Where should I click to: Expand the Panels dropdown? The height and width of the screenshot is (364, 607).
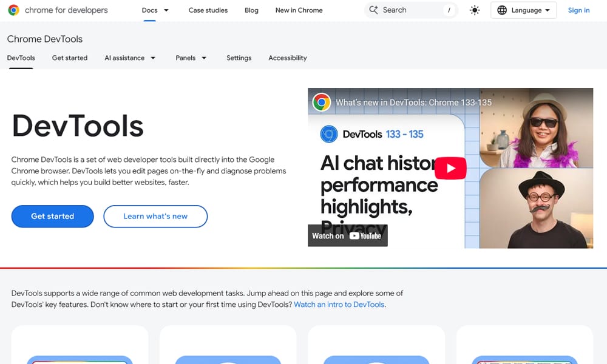[191, 58]
